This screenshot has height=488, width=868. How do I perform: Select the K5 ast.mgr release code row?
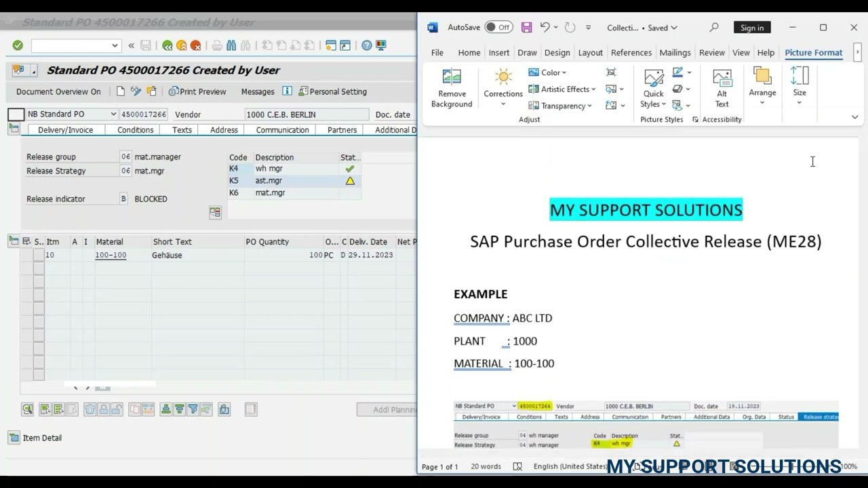pyautogui.click(x=294, y=181)
